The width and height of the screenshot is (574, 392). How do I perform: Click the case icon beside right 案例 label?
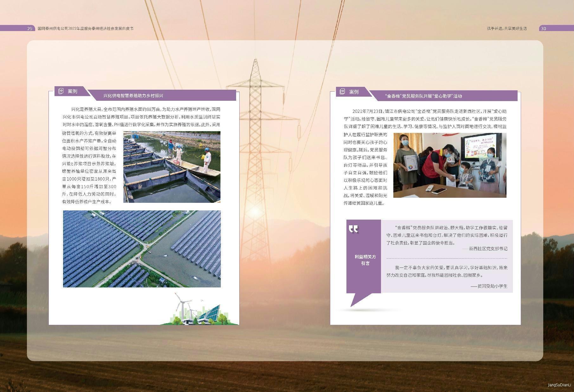pyautogui.click(x=342, y=92)
